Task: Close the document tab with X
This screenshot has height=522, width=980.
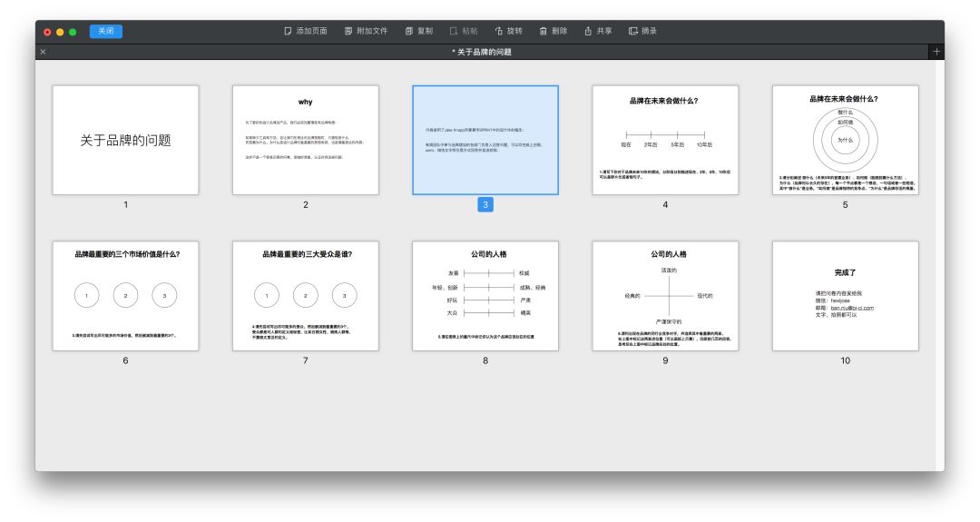Action: pos(43,52)
